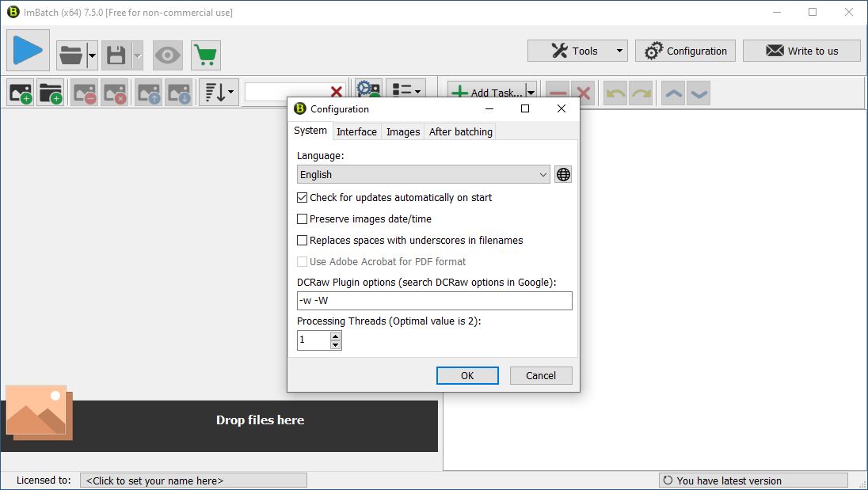868x490 pixels.
Task: Click the remove task minus icon
Action: [x=558, y=93]
